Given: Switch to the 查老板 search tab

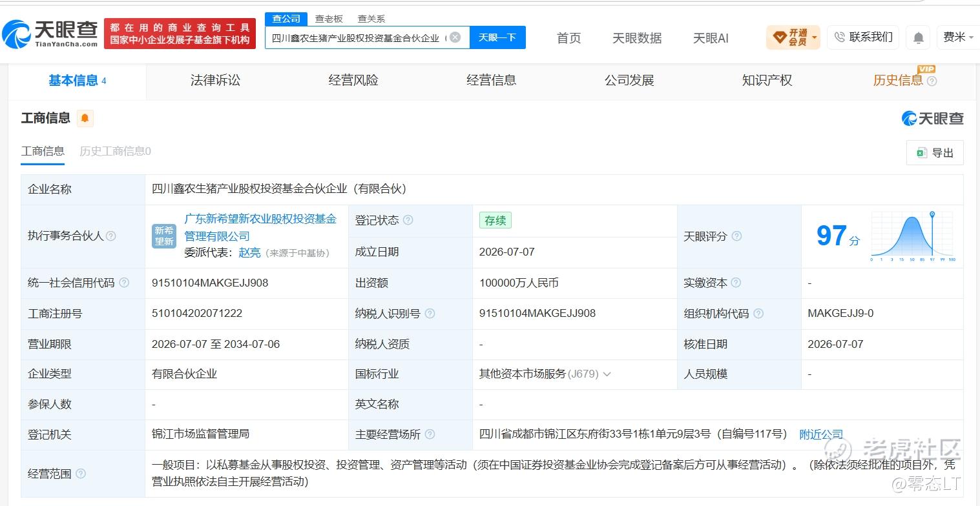Looking at the screenshot, I should (329, 19).
